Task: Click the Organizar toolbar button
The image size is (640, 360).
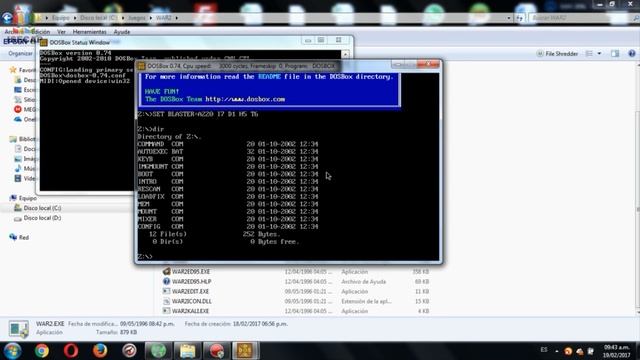Action: [x=20, y=53]
